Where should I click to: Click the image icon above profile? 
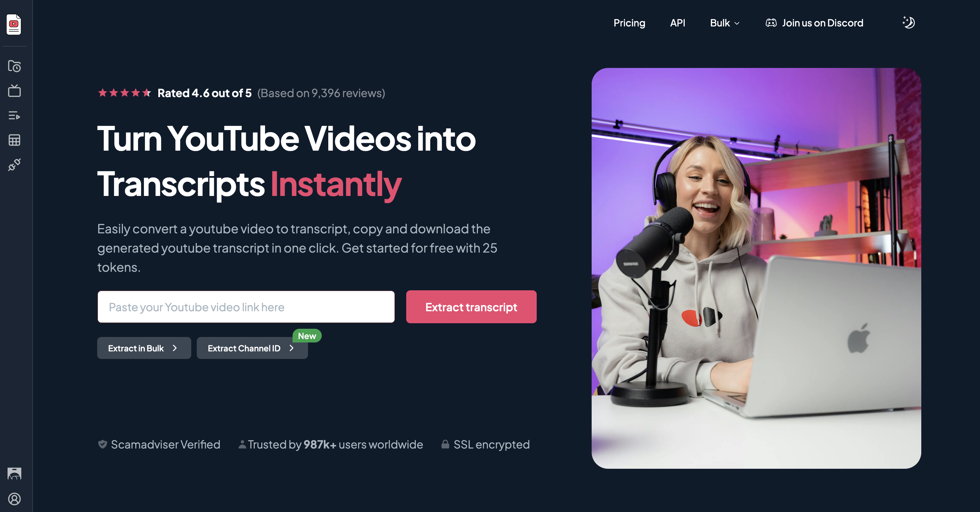[x=14, y=474]
